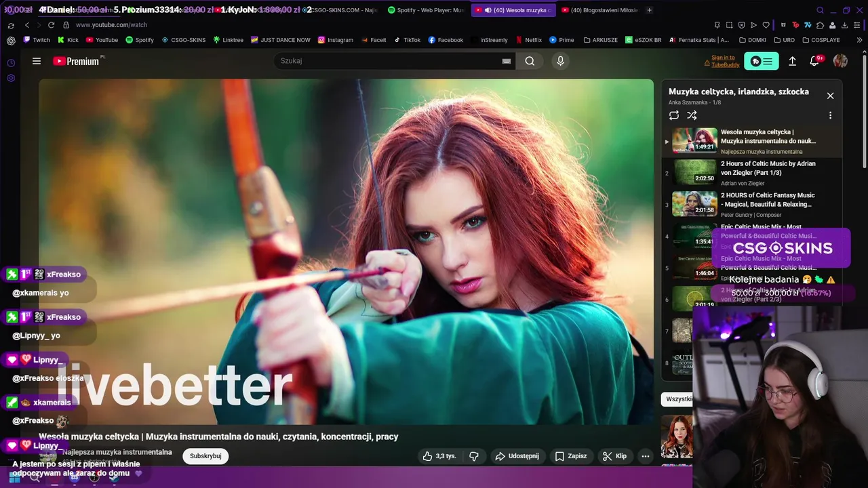The height and width of the screenshot is (488, 868).
Task: Switch to the Spotify Web Player tab
Action: (x=426, y=10)
